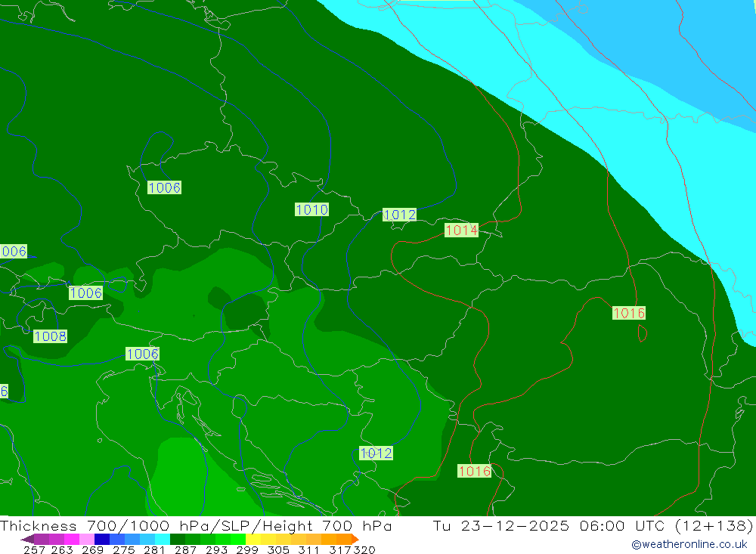Screen dimensions: 756x554
Task: Click the legend value 269
Action: click(92, 549)
